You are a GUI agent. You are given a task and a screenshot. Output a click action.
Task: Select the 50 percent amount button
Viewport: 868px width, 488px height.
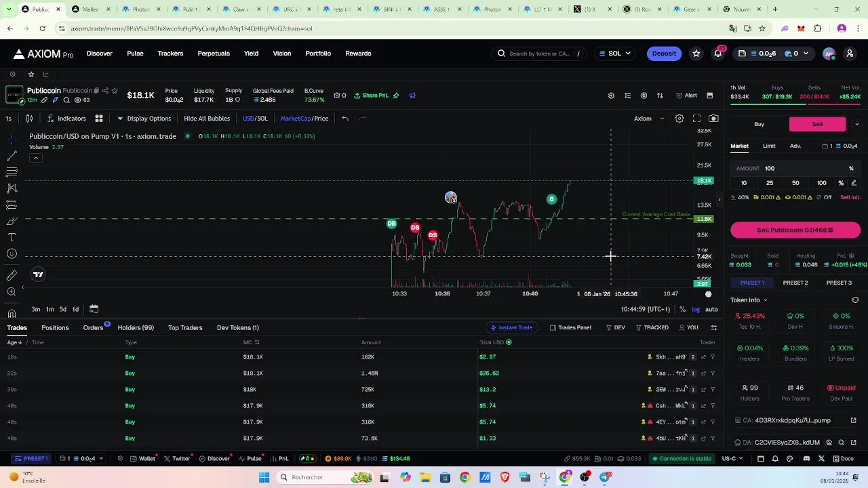pos(795,183)
